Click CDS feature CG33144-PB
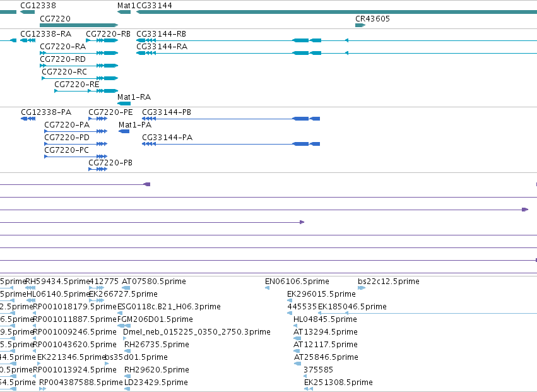Screen dimensions: 537x392 [x=231, y=119]
